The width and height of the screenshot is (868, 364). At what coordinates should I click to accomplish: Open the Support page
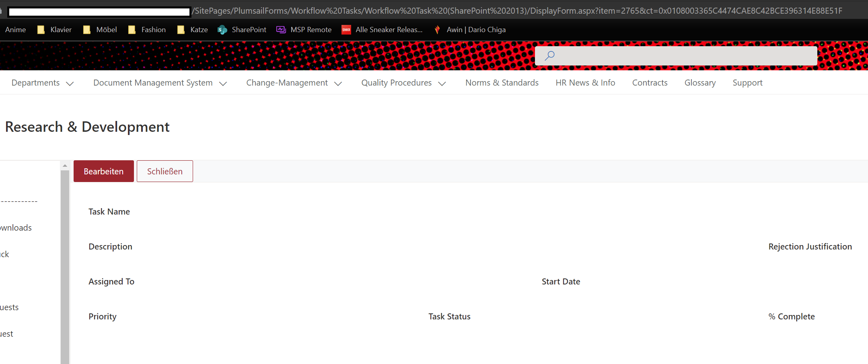coord(747,83)
